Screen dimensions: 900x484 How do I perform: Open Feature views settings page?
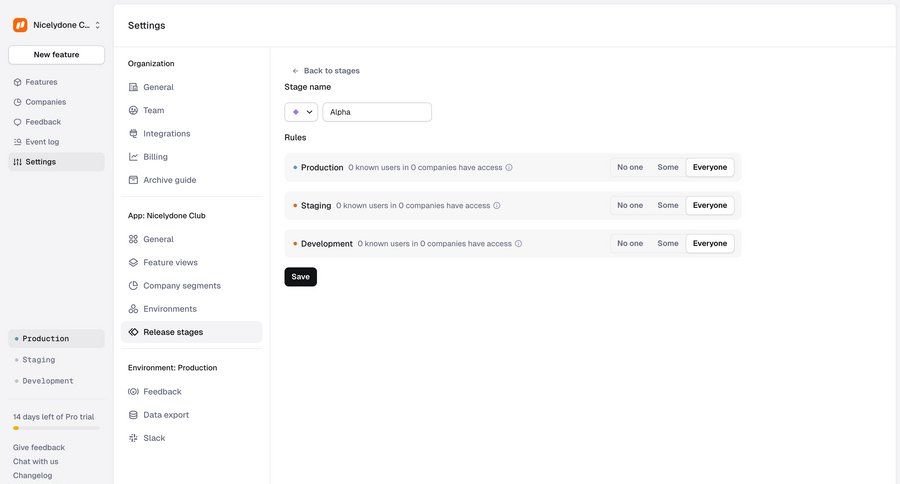192,262
